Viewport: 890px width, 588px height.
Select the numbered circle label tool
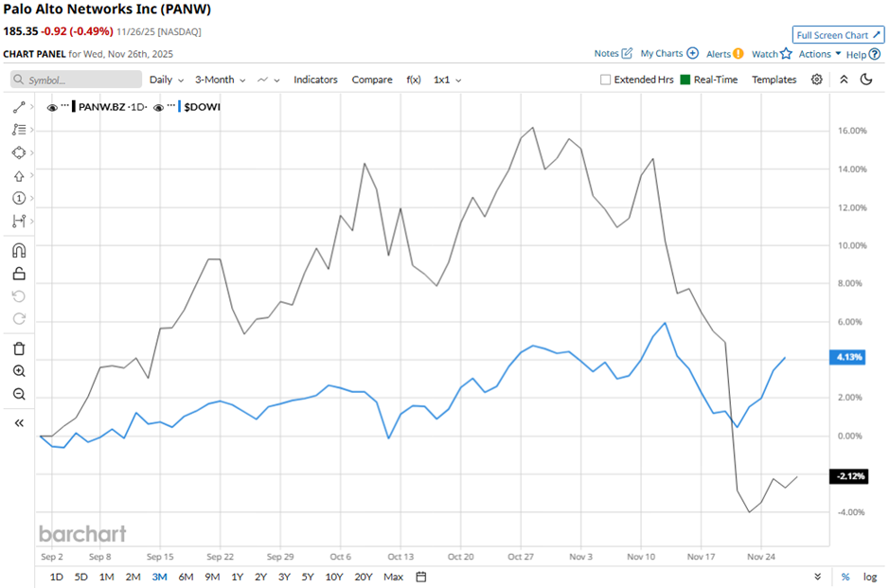[x=19, y=198]
